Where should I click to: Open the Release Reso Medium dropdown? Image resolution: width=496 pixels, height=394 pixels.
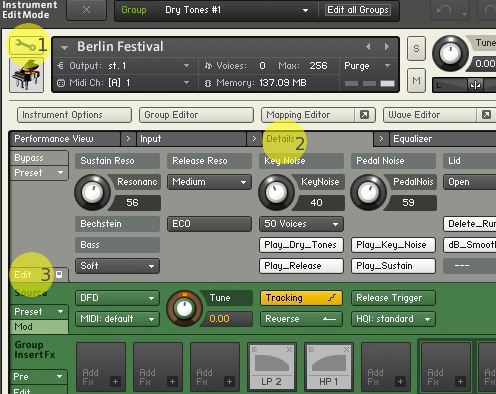pos(209,182)
